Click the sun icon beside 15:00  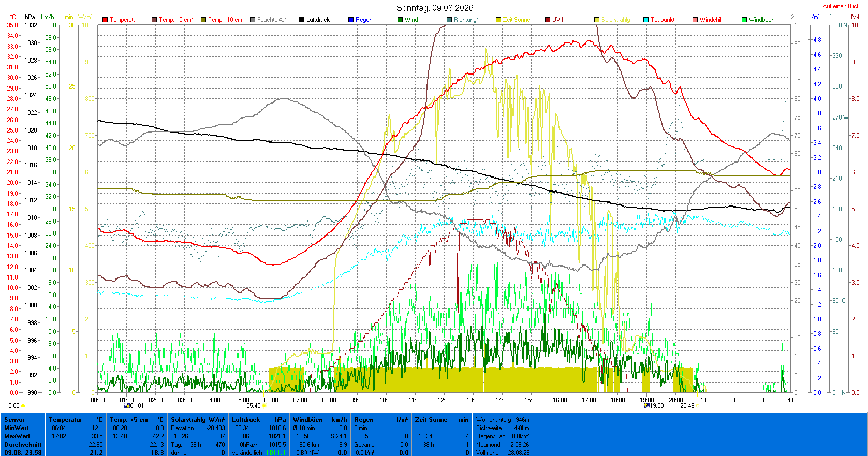point(23,406)
